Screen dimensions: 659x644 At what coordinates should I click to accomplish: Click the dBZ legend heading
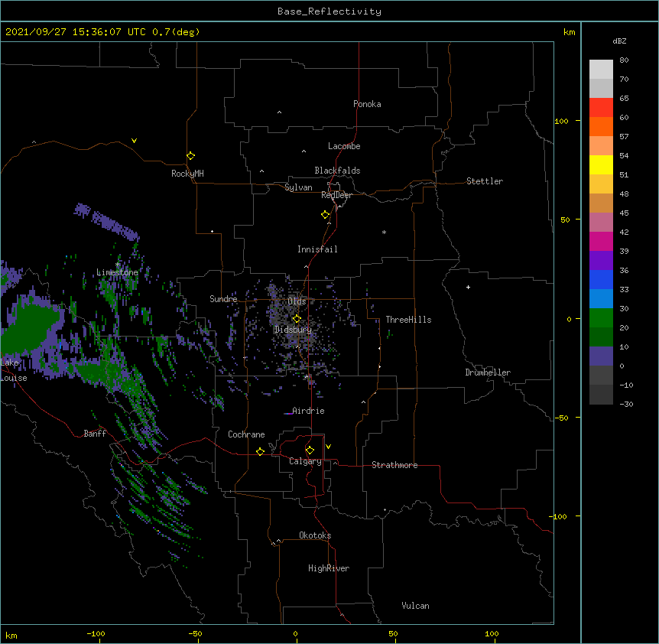[x=619, y=41]
